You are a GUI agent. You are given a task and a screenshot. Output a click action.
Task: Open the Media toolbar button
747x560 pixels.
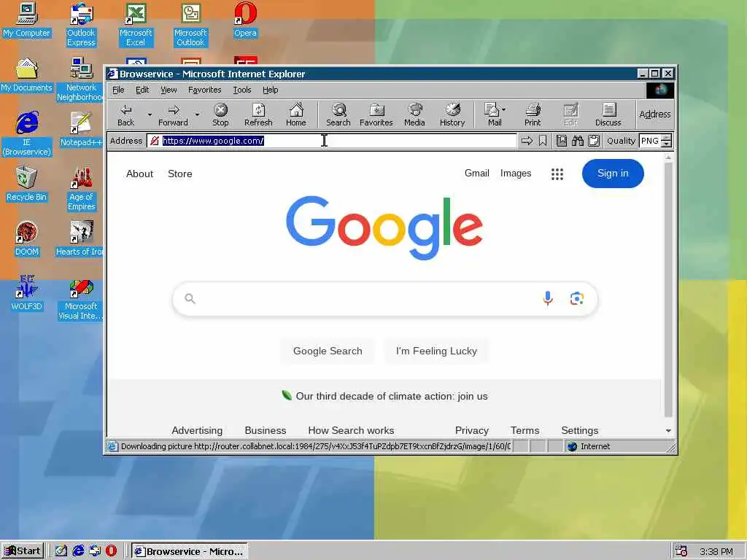tap(414, 114)
